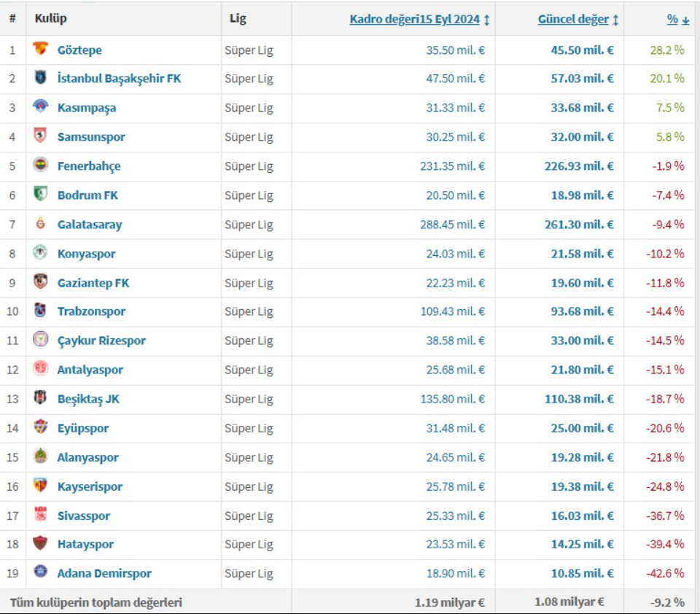Click Galatasaray's current value 261.30 mil. €
This screenshot has width=700, height=614.
click(579, 225)
